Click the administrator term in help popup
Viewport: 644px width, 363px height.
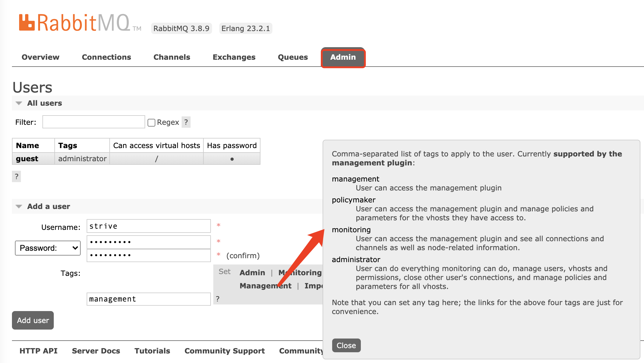(x=356, y=259)
